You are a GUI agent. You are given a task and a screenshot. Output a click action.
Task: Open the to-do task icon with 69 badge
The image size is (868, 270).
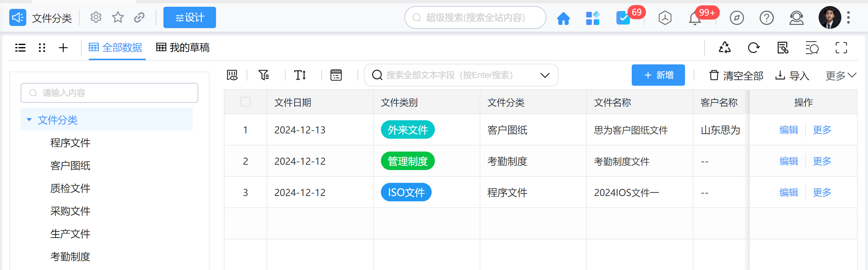tap(623, 18)
